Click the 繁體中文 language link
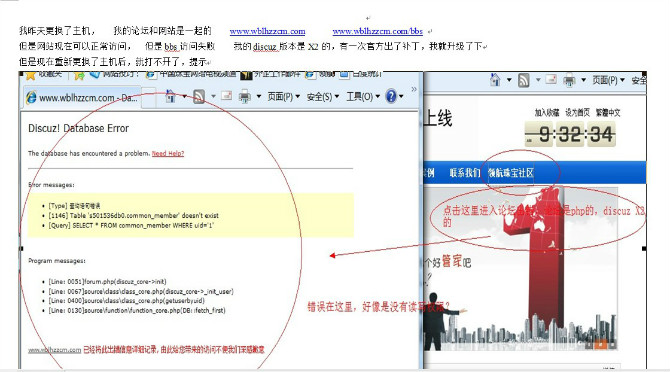The width and height of the screenshot is (670, 372). click(608, 113)
